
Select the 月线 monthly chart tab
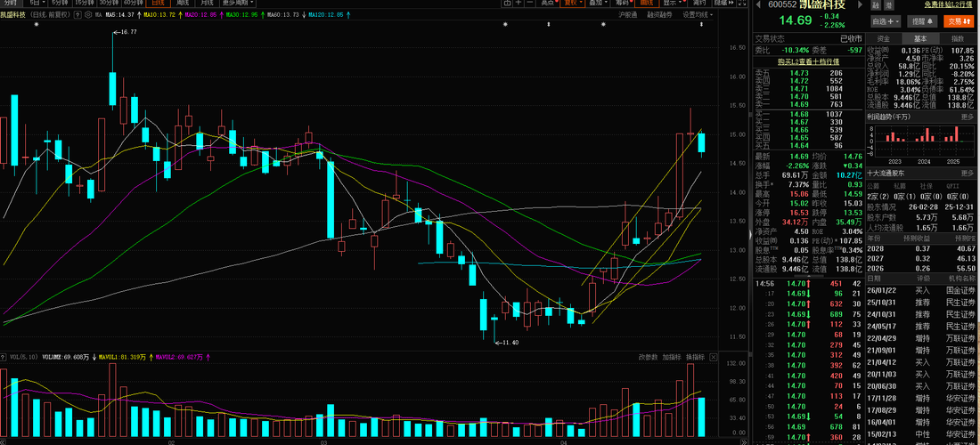pyautogui.click(x=207, y=4)
